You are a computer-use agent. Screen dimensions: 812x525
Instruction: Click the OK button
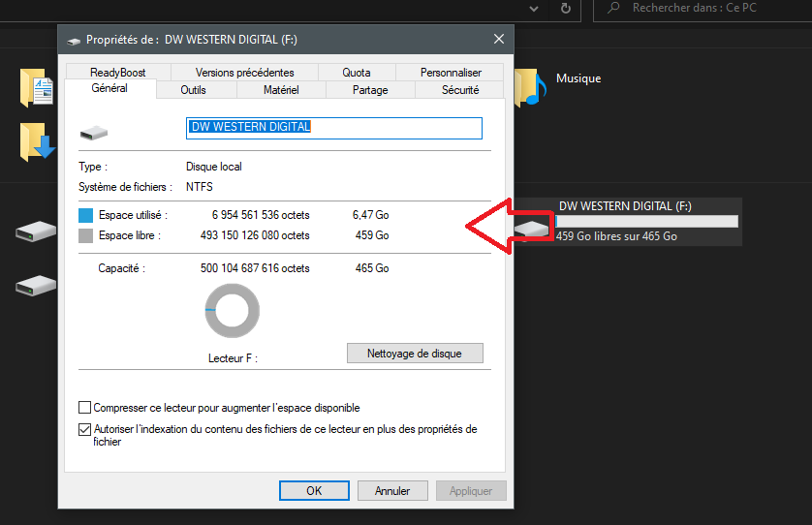pyautogui.click(x=314, y=491)
